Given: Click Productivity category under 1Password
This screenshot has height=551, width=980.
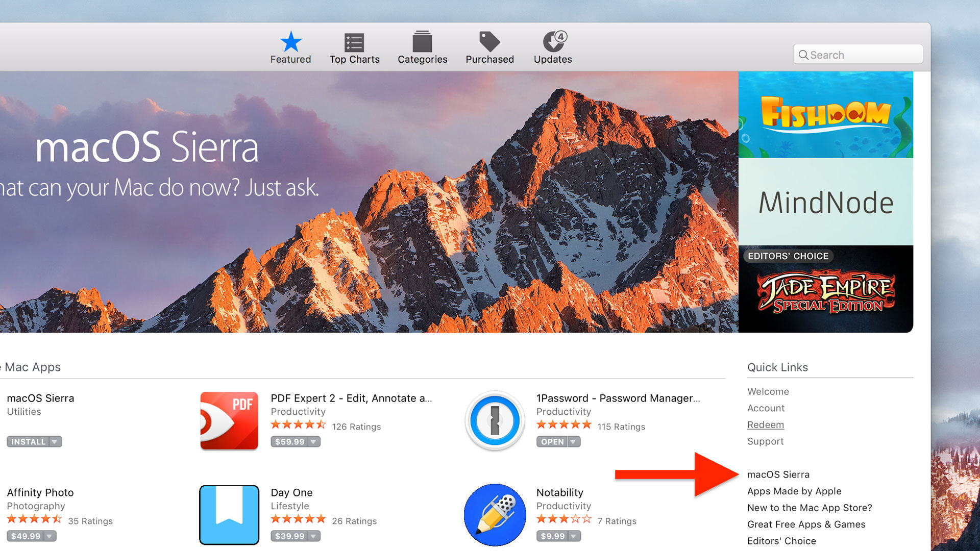Looking at the screenshot, I should [x=563, y=412].
